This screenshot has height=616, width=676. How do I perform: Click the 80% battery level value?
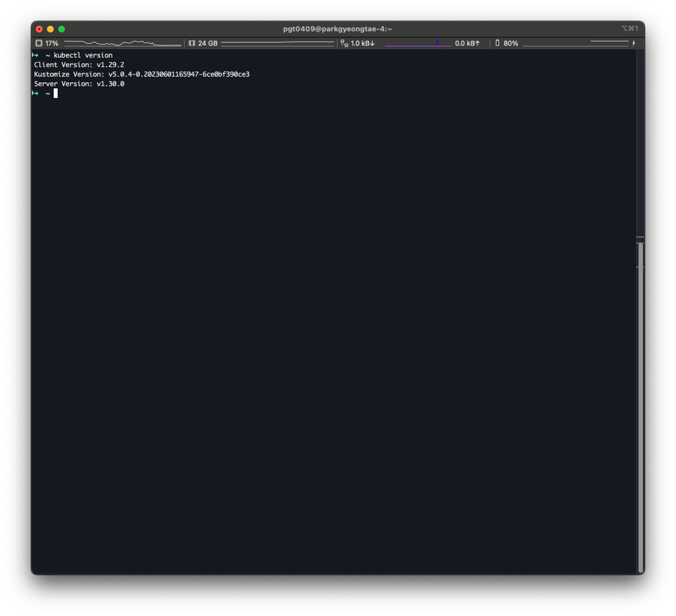coord(511,43)
